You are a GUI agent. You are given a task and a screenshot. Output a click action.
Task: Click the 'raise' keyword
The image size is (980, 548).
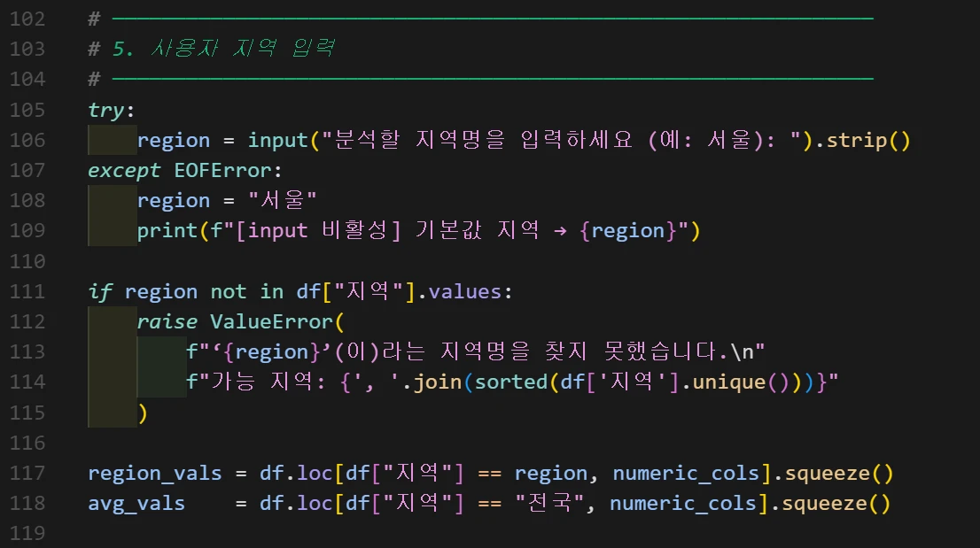coord(167,322)
